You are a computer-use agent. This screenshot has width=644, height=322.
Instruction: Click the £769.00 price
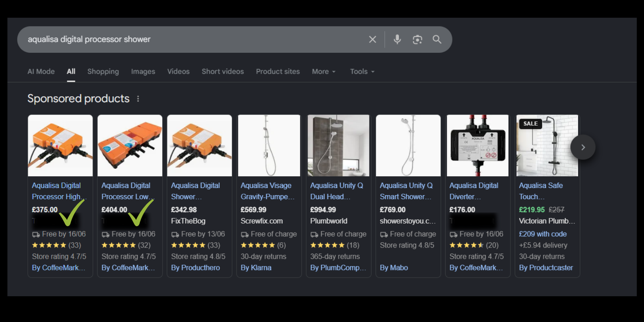coord(393,210)
